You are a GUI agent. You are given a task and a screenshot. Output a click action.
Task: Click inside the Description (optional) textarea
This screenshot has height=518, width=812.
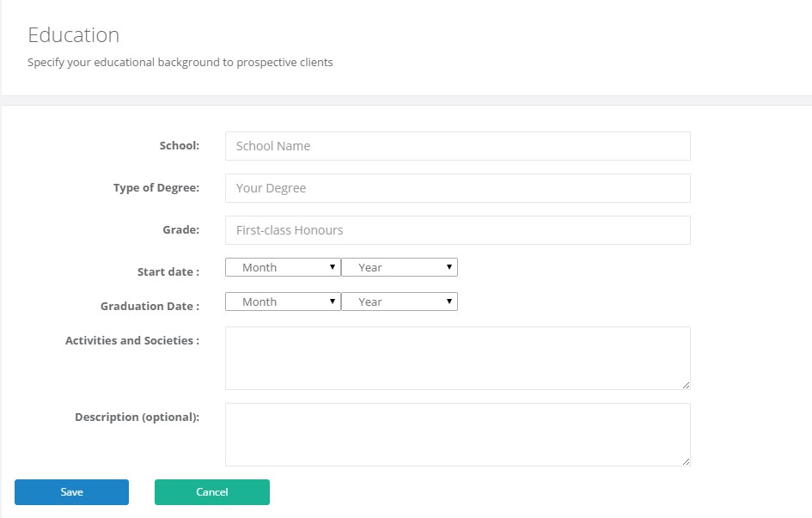tap(458, 435)
